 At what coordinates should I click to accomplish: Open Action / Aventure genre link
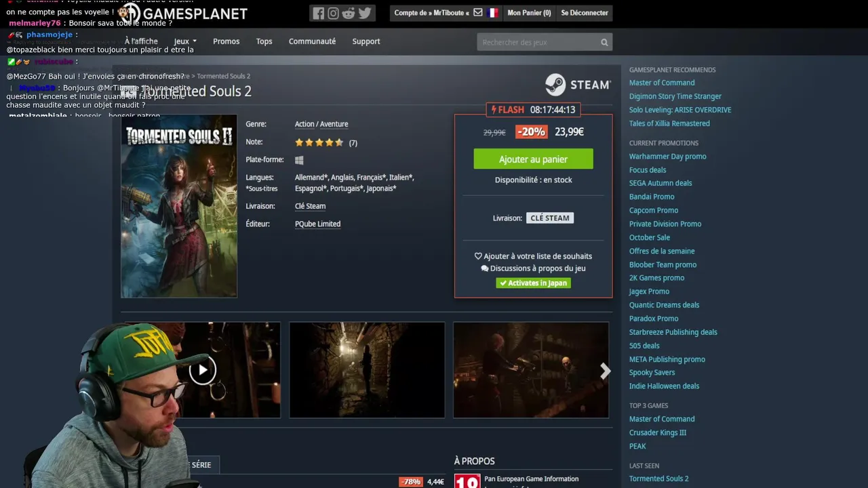pyautogui.click(x=321, y=124)
